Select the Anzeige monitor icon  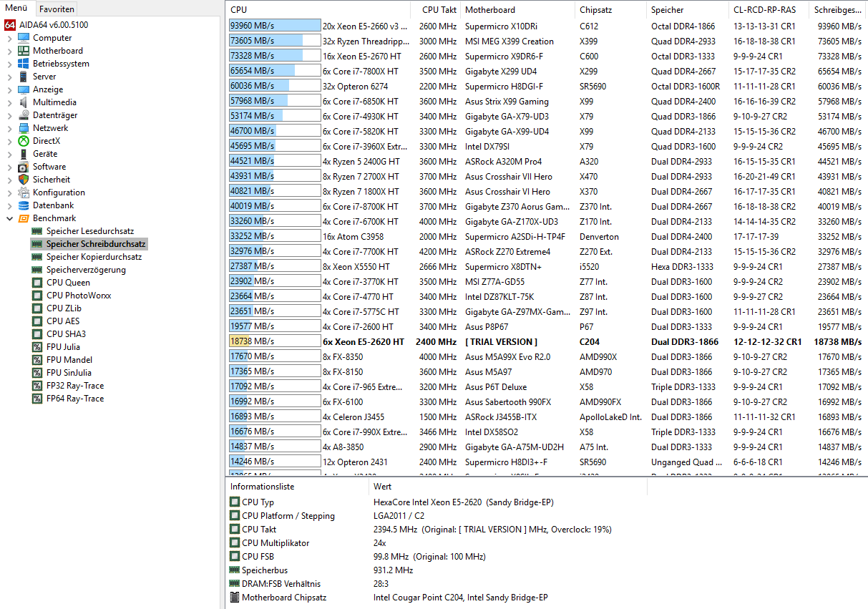click(x=24, y=89)
